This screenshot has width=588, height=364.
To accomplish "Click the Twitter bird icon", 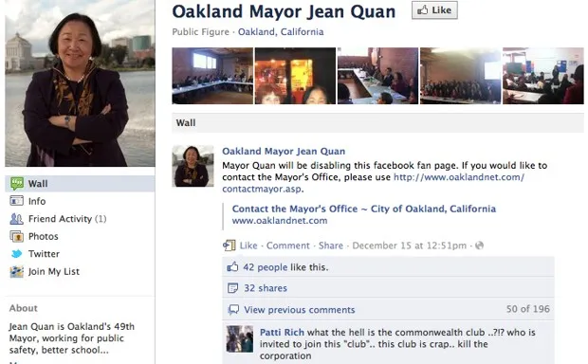I will (x=16, y=254).
